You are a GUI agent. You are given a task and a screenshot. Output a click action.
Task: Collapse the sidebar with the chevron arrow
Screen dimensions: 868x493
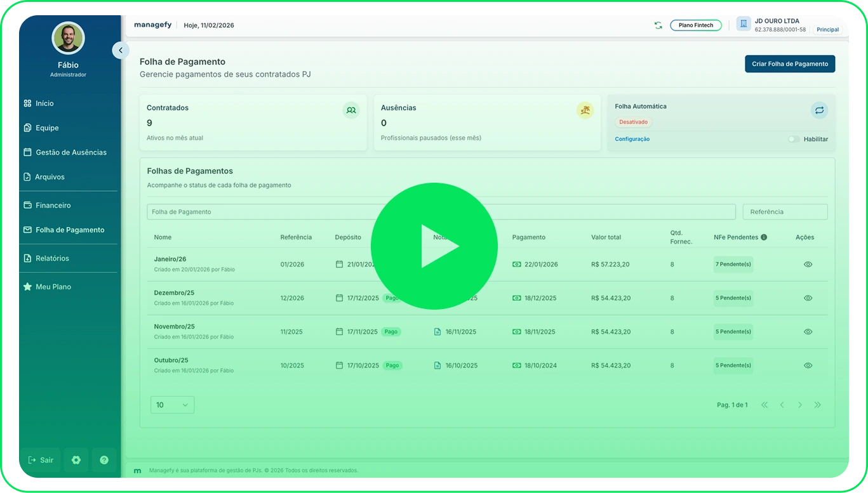click(x=121, y=50)
